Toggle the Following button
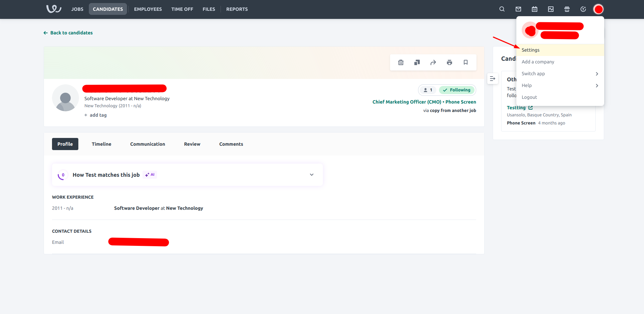The width and height of the screenshot is (644, 314). (457, 90)
